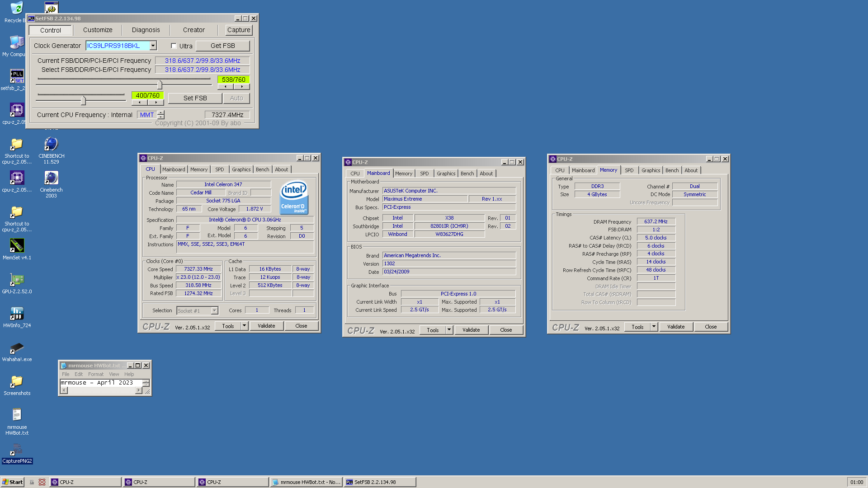Click Tools button in CPU-Z Mainboard window
868x488 pixels.
433,330
